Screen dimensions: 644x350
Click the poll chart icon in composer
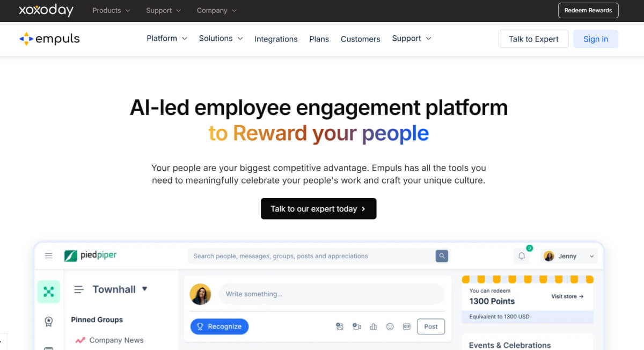pyautogui.click(x=374, y=326)
